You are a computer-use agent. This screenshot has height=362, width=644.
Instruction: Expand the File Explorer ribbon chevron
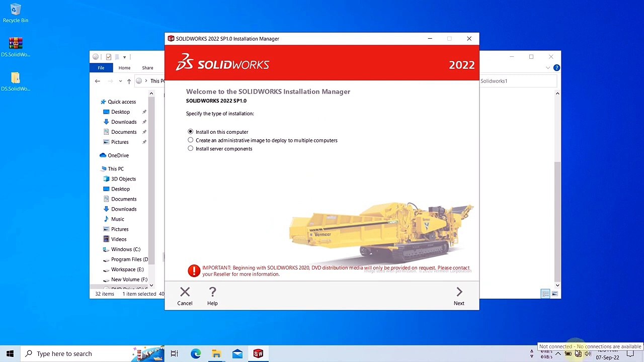click(548, 68)
